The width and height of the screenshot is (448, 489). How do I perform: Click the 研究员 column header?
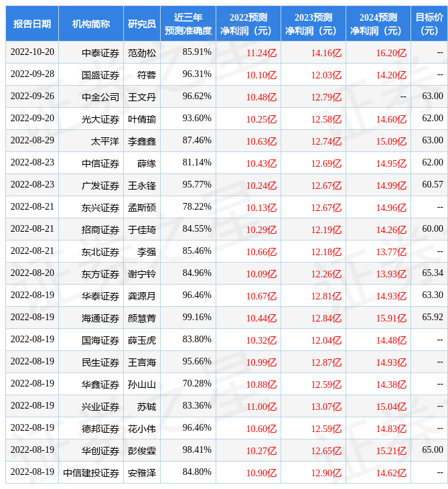(142, 23)
